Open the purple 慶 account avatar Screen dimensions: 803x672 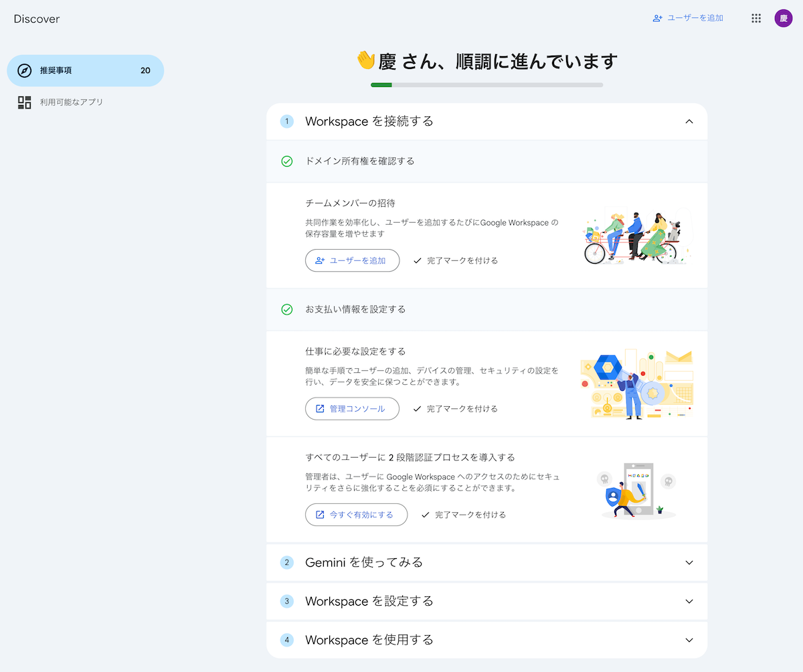[x=784, y=18]
